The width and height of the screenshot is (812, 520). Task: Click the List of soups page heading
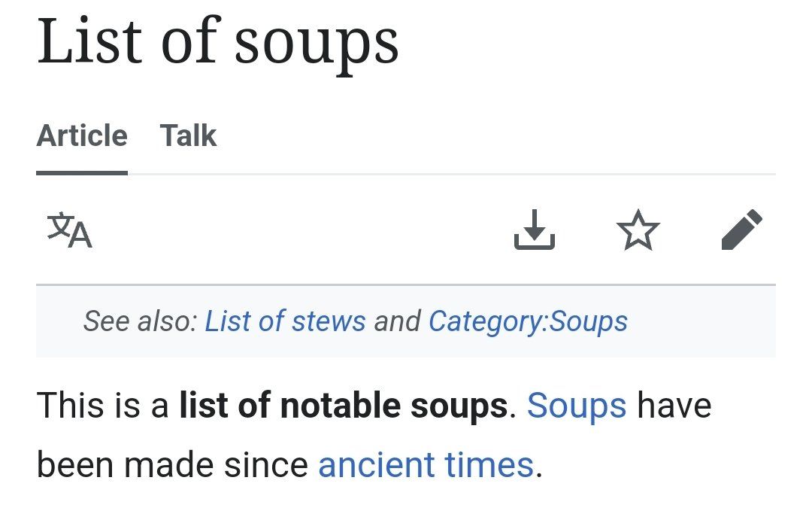point(217,41)
